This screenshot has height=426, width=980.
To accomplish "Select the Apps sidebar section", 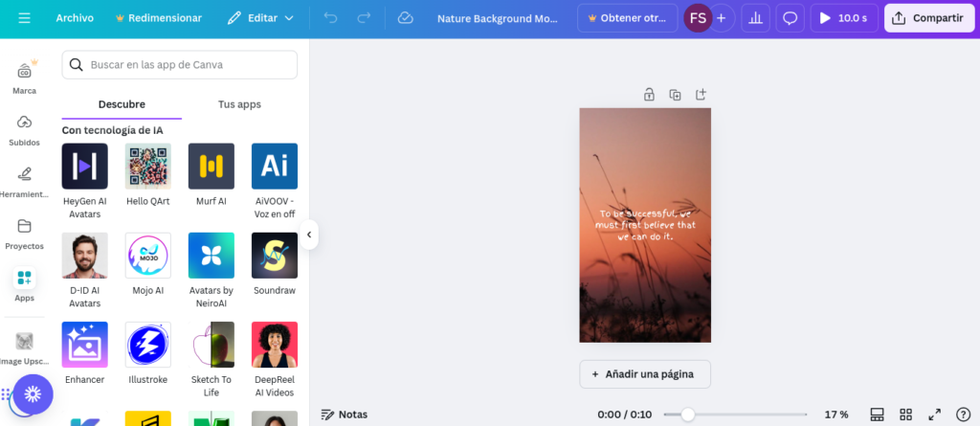I will pyautogui.click(x=24, y=284).
